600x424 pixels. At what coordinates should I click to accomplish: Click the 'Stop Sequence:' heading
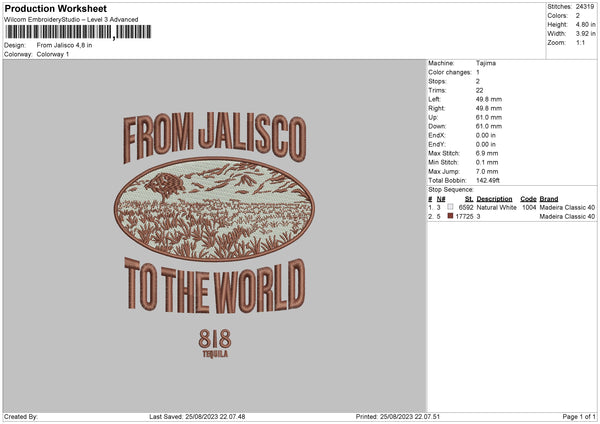(451, 189)
